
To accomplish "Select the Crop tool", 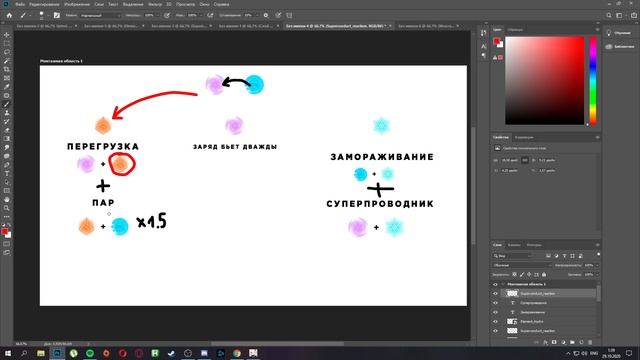I will coord(7,69).
